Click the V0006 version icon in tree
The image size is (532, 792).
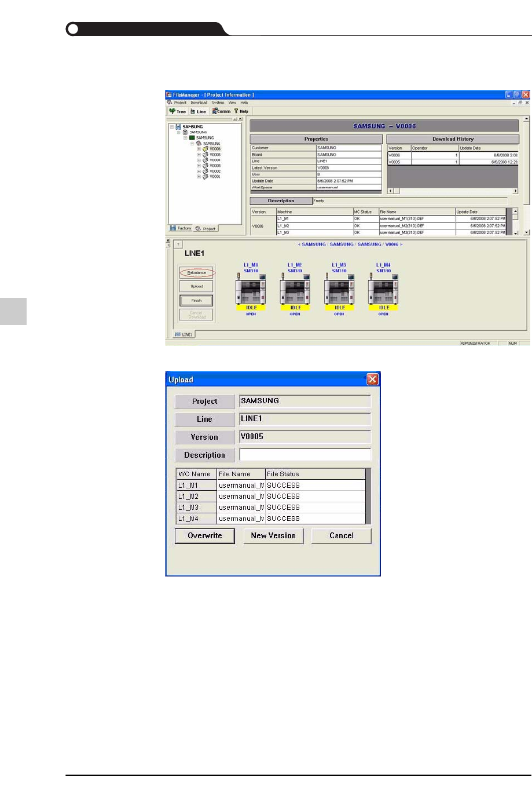click(x=205, y=149)
